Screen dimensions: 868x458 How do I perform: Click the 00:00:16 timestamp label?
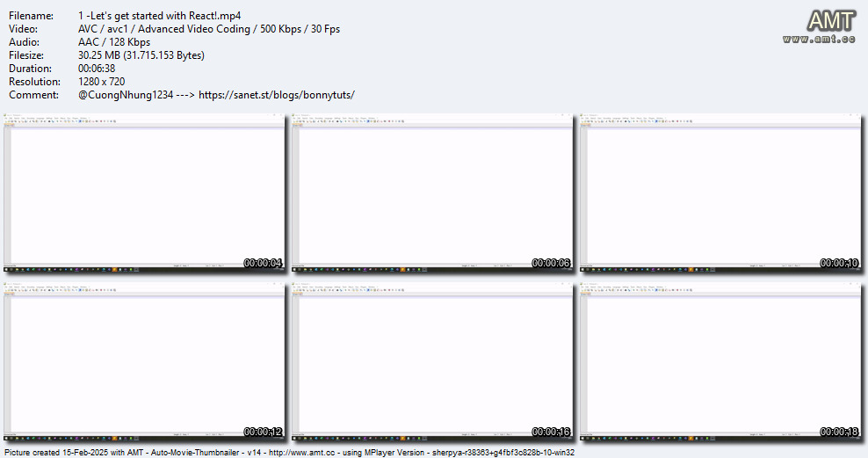[551, 432]
